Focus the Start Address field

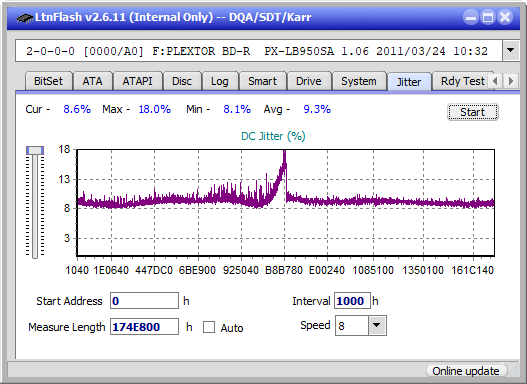pos(145,301)
